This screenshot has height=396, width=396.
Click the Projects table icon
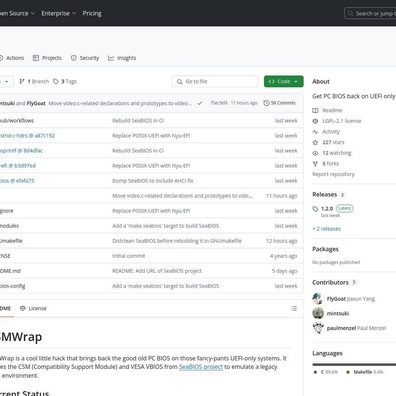[x=36, y=58]
